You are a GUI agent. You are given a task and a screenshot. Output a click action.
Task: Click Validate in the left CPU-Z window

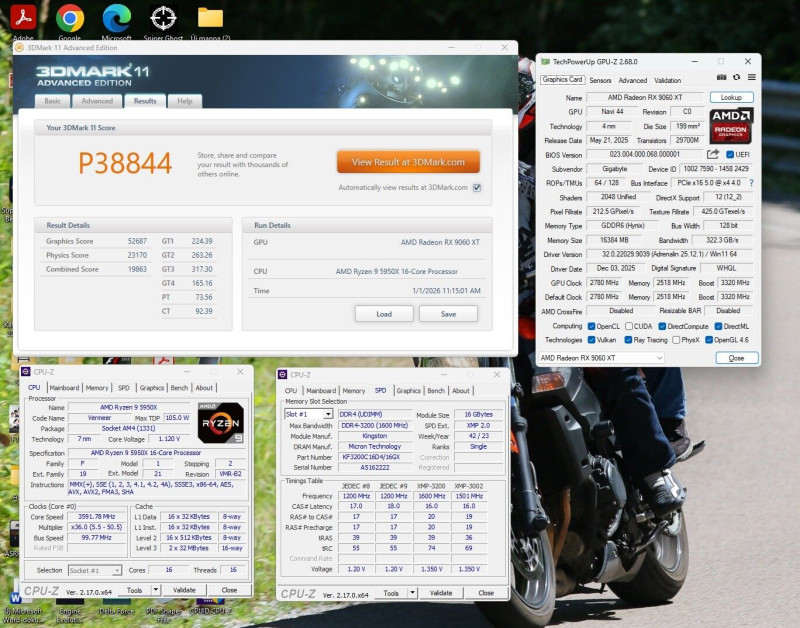(x=184, y=590)
